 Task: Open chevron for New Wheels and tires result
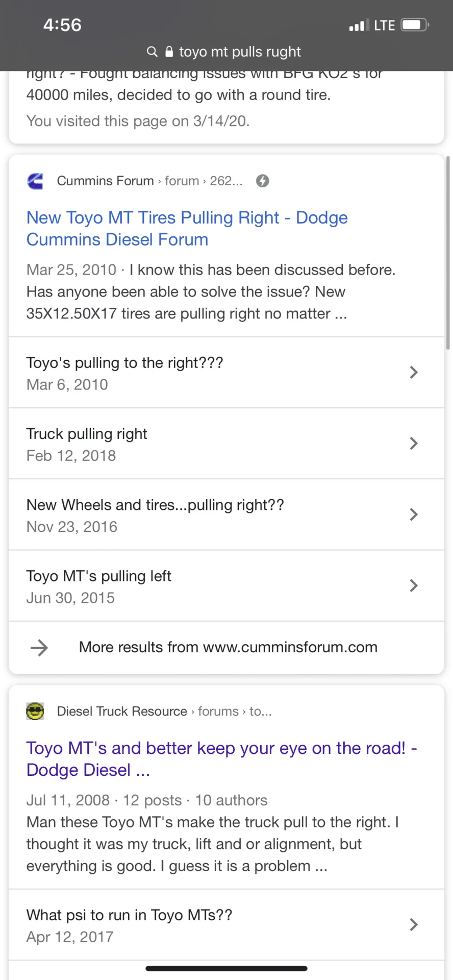(x=414, y=514)
